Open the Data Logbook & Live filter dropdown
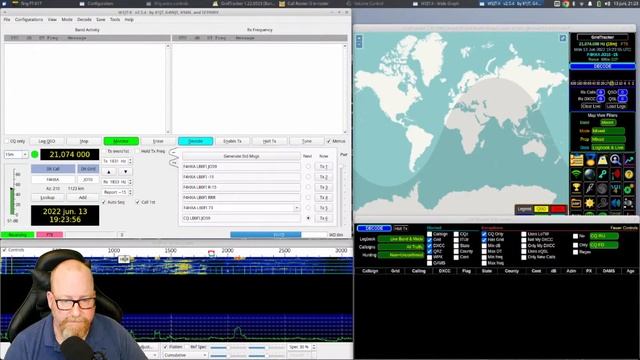Viewport: 640px width, 360px height. point(608,148)
